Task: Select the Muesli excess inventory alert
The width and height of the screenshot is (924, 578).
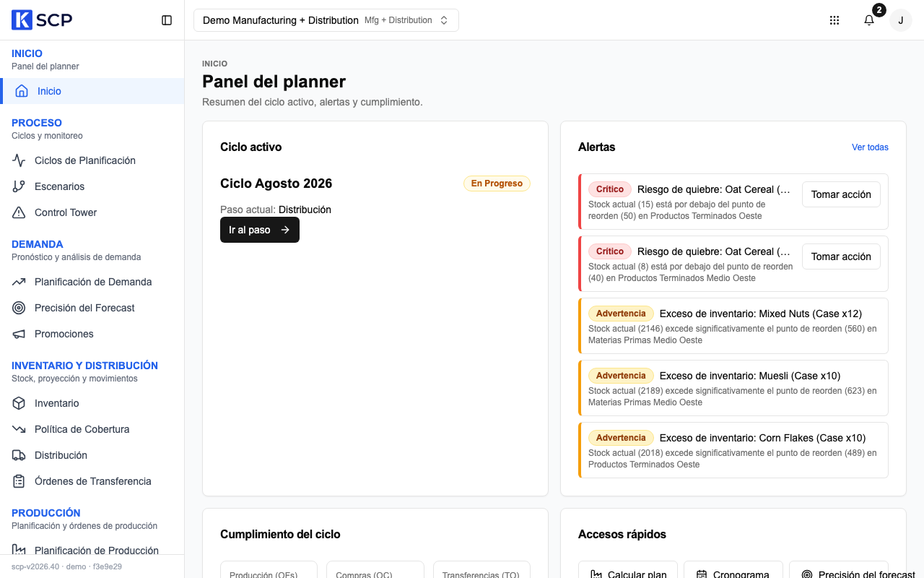Action: pos(733,388)
